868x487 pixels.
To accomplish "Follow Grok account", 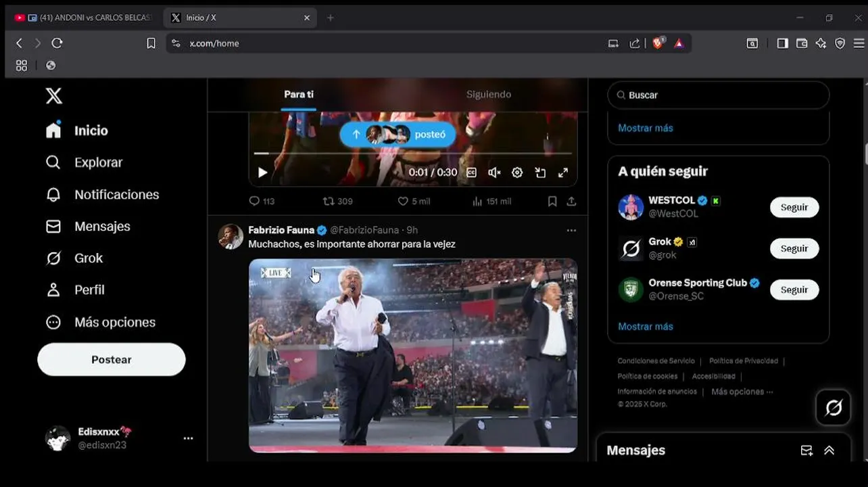I will (794, 249).
